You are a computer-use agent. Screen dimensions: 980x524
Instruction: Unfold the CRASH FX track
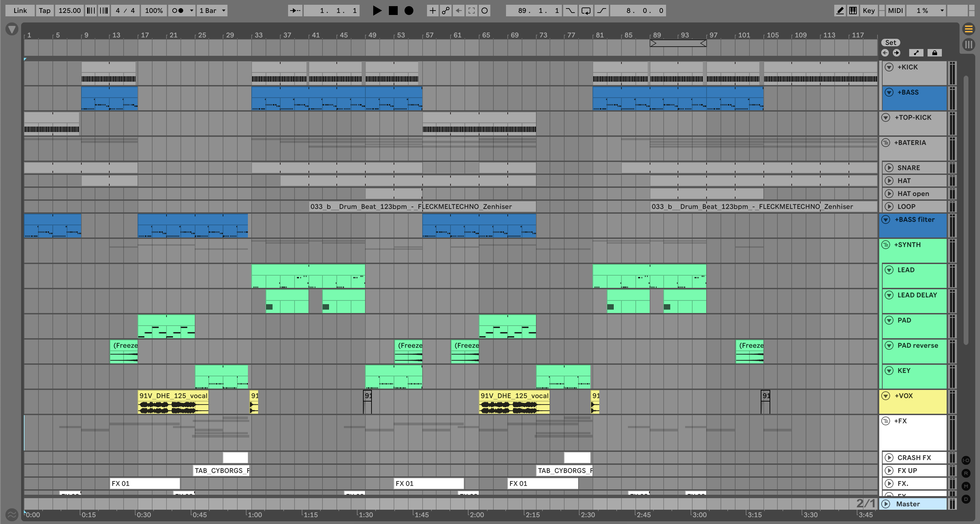click(x=889, y=457)
